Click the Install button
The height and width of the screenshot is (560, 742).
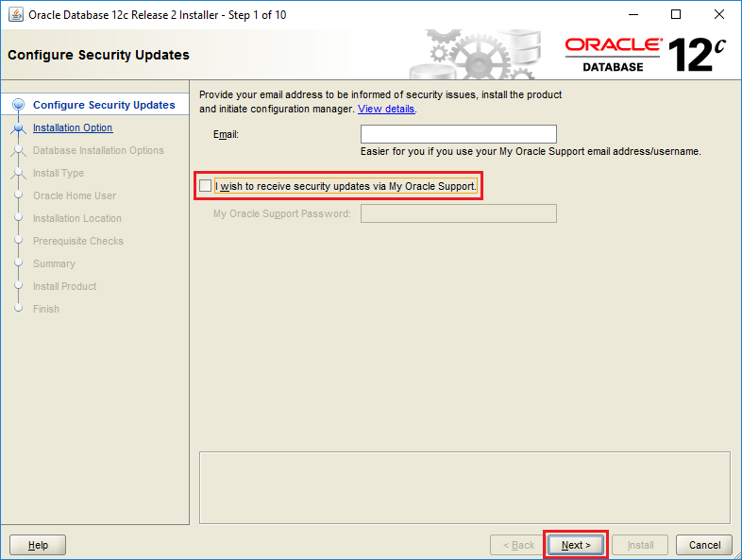(640, 545)
